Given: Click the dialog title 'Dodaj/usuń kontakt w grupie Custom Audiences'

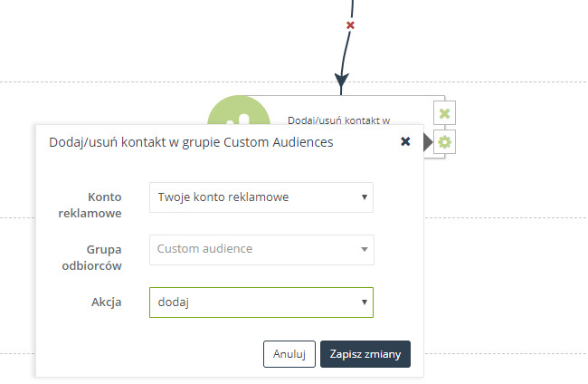Looking at the screenshot, I should [191, 142].
